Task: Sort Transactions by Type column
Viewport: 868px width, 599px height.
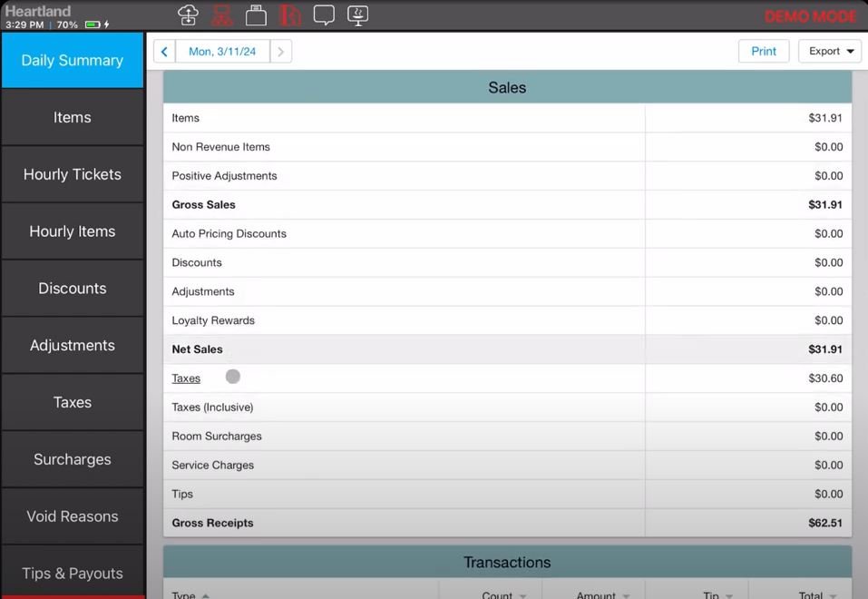Action: tap(190, 595)
